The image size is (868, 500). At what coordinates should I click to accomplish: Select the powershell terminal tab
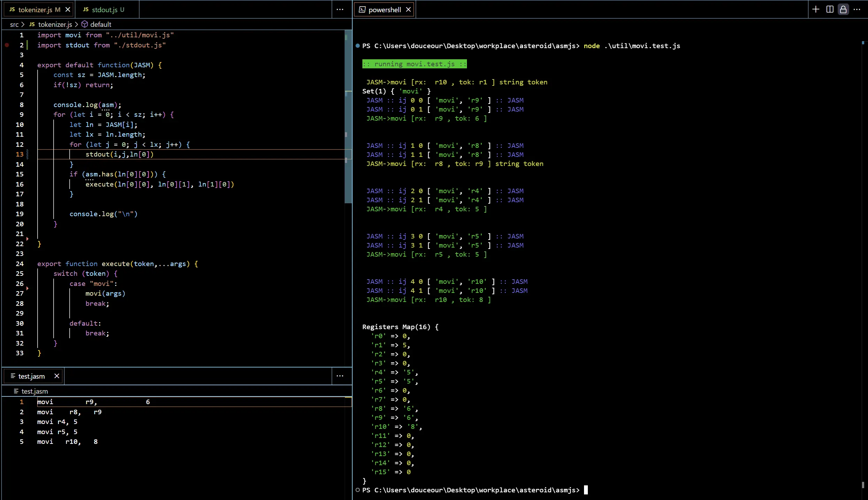[384, 10]
